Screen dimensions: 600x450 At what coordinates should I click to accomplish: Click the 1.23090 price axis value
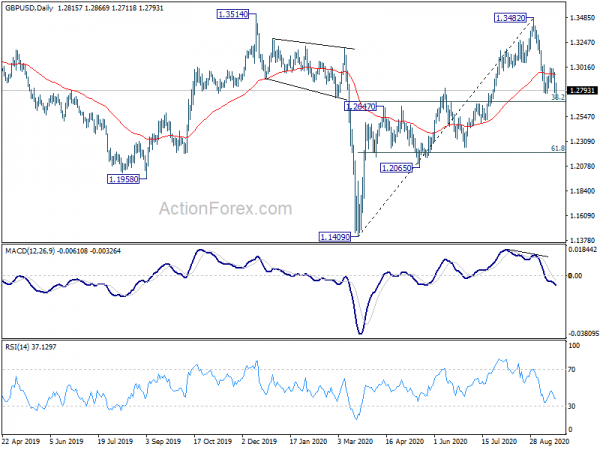[582, 141]
